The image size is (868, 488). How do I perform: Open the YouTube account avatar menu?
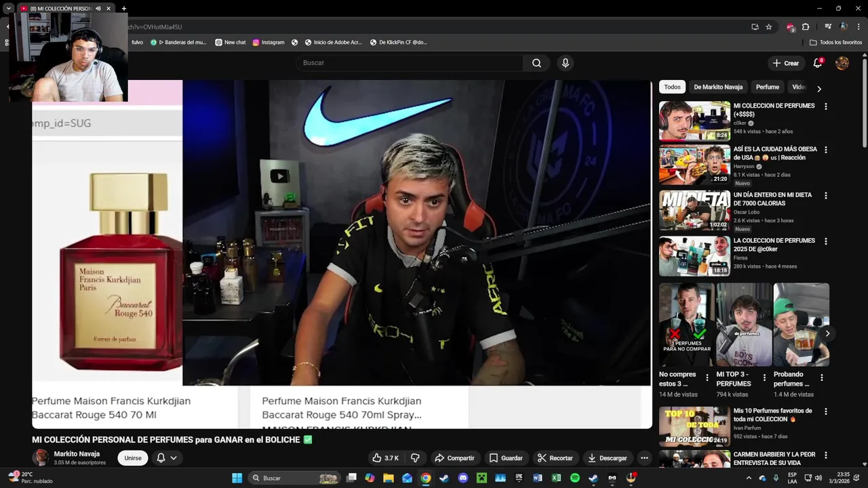point(842,63)
